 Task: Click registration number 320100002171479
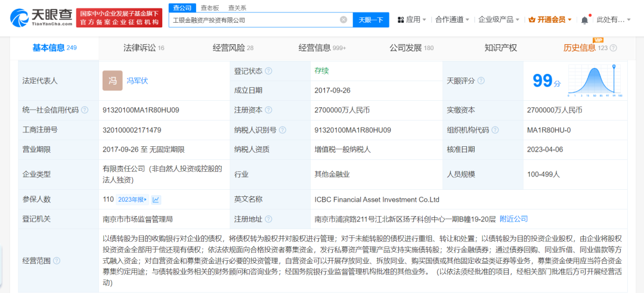132,130
